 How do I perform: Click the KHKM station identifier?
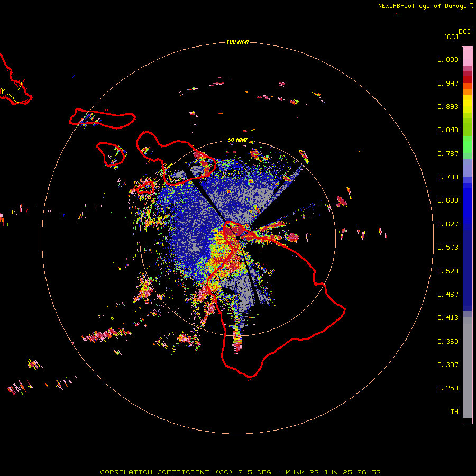[x=295, y=472]
